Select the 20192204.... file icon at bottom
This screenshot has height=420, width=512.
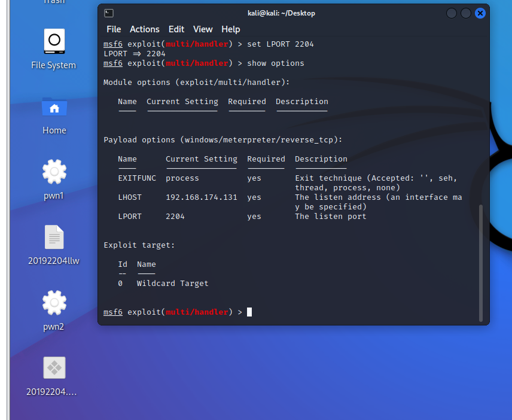tap(54, 368)
